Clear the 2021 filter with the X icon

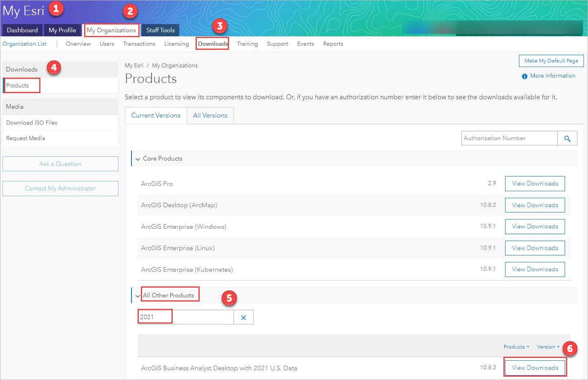(243, 317)
